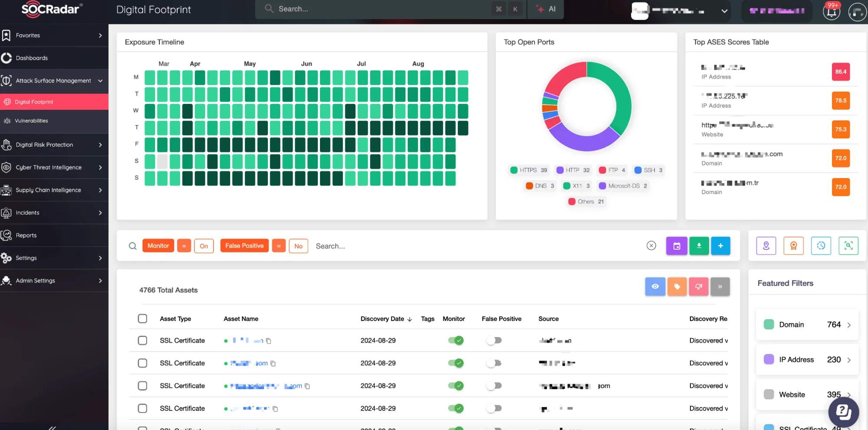This screenshot has height=430, width=868.
Task: Expand the Settings menu
Action: coord(100,258)
